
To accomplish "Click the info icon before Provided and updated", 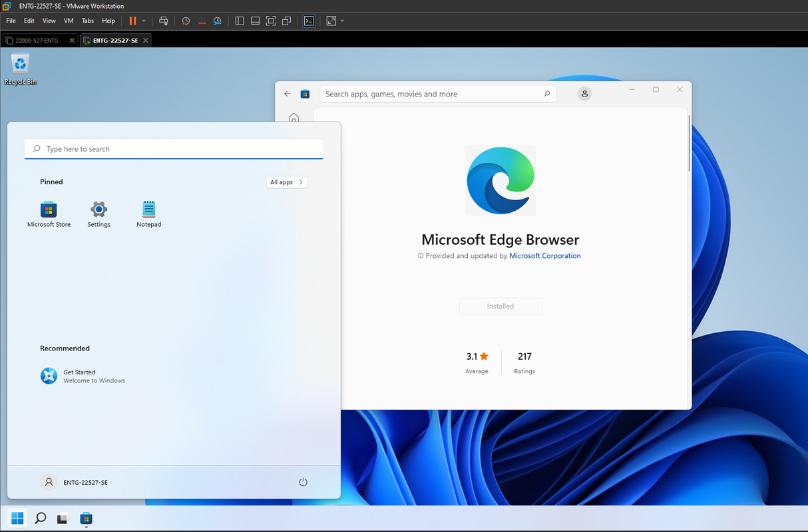I will 421,256.
